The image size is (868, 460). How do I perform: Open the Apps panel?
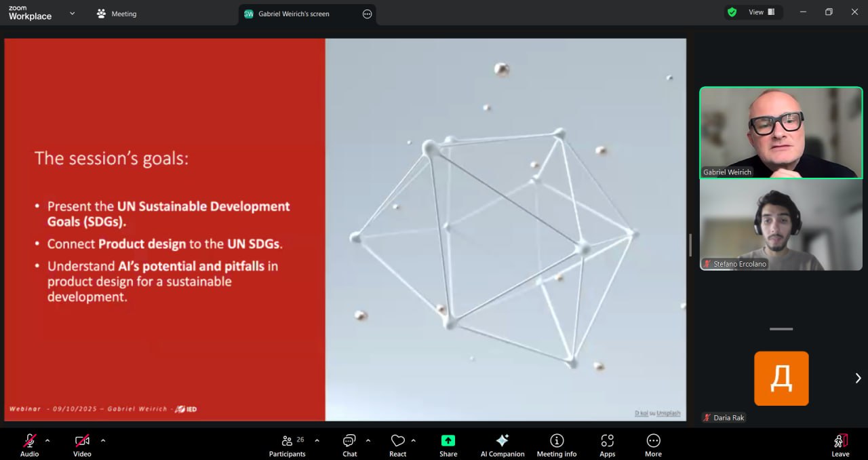[607, 444]
